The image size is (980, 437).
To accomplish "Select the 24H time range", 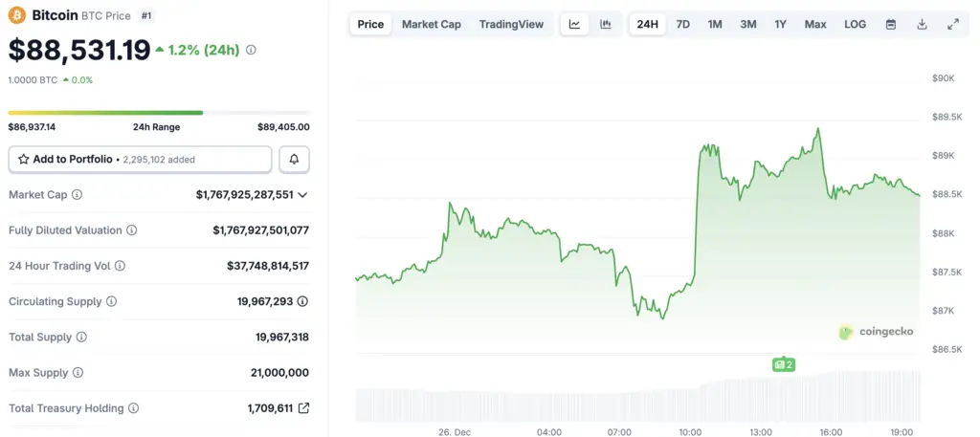I will click(x=647, y=24).
